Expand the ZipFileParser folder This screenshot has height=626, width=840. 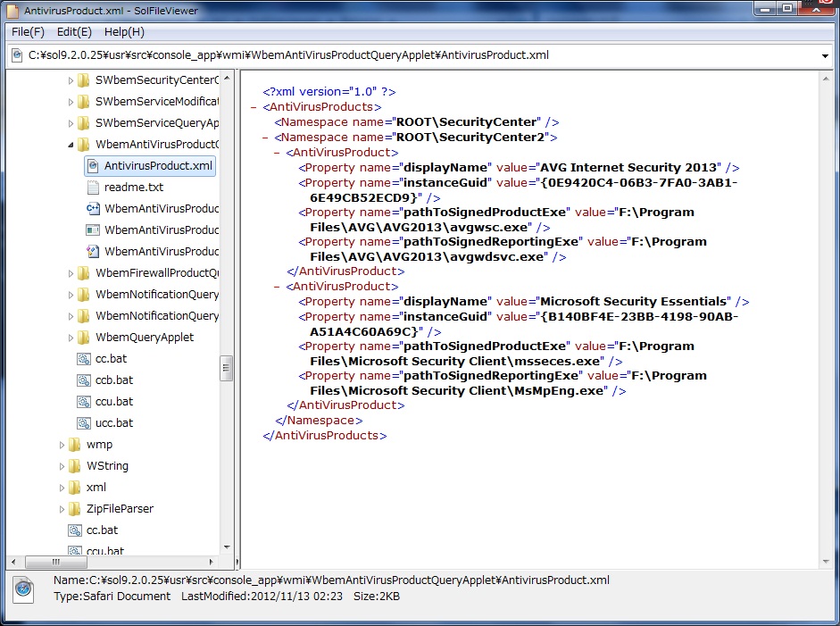(61, 509)
